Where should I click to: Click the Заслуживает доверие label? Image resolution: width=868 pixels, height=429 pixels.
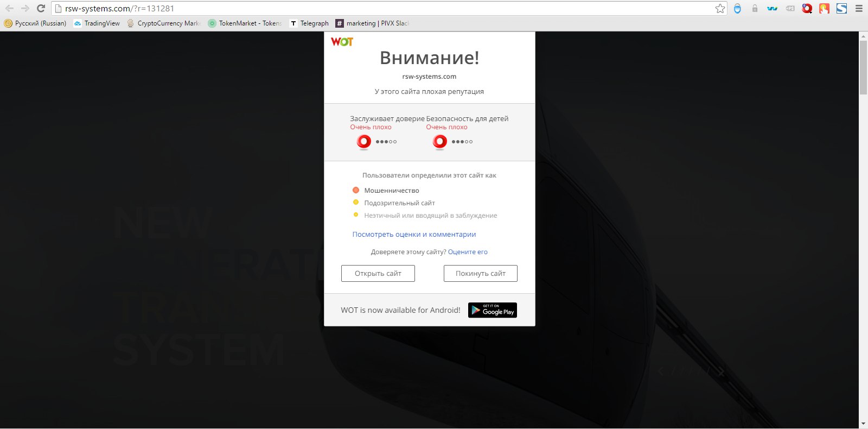point(387,118)
